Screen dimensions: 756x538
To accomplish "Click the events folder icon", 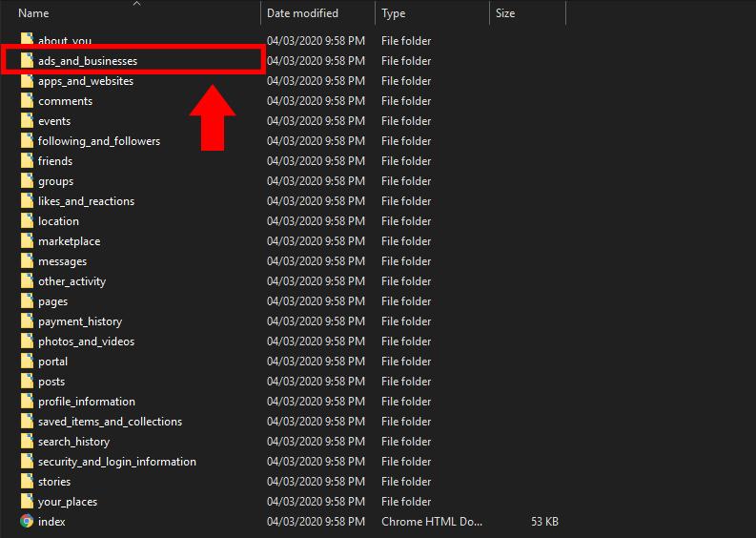I will point(27,120).
